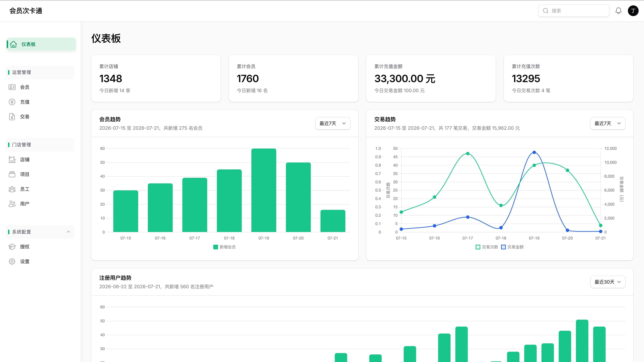Click the 搜索 search input field

[574, 11]
